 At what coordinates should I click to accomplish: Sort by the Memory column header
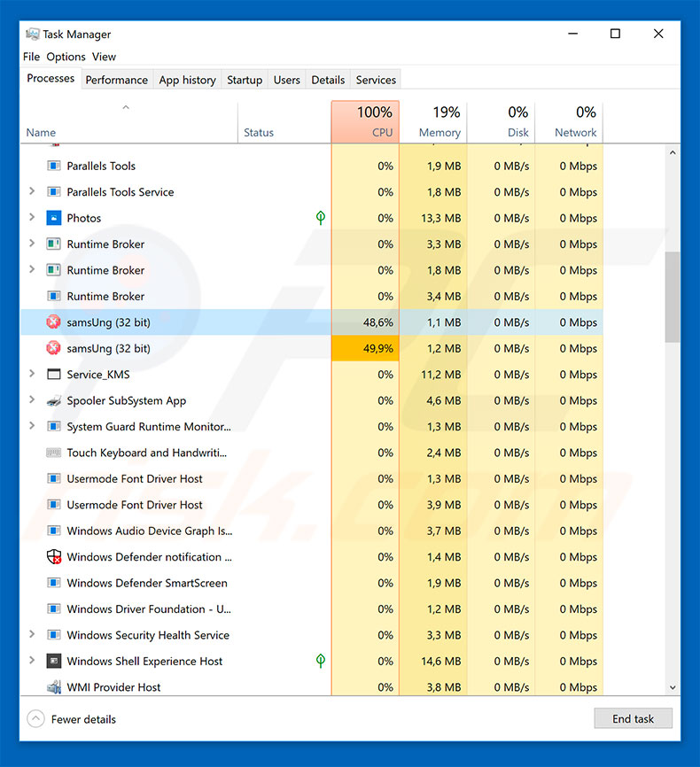coord(433,122)
